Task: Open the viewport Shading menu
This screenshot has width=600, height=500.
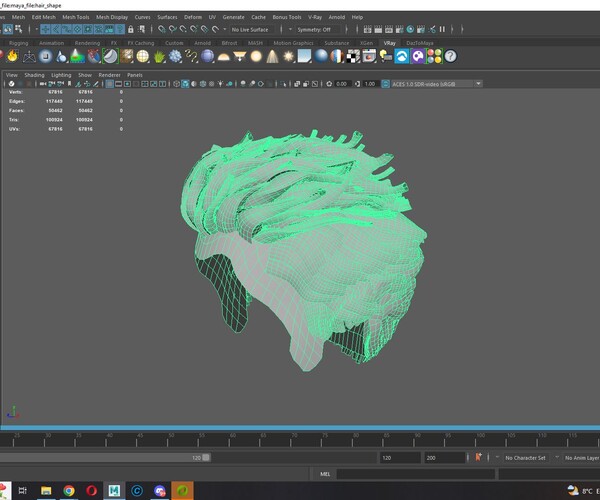Action: click(34, 75)
